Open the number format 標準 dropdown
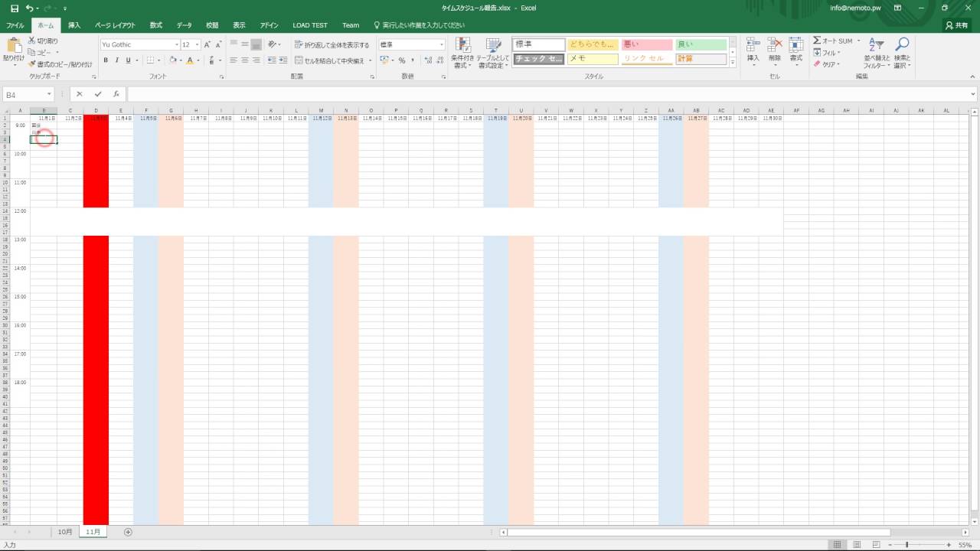 click(x=442, y=44)
